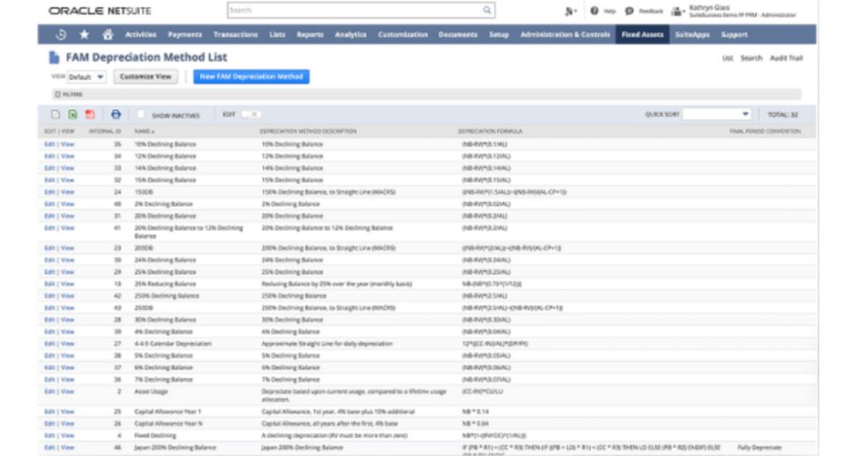Screen dimensions: 868x456
Task: Export the list to CSV
Action: [x=56, y=116]
